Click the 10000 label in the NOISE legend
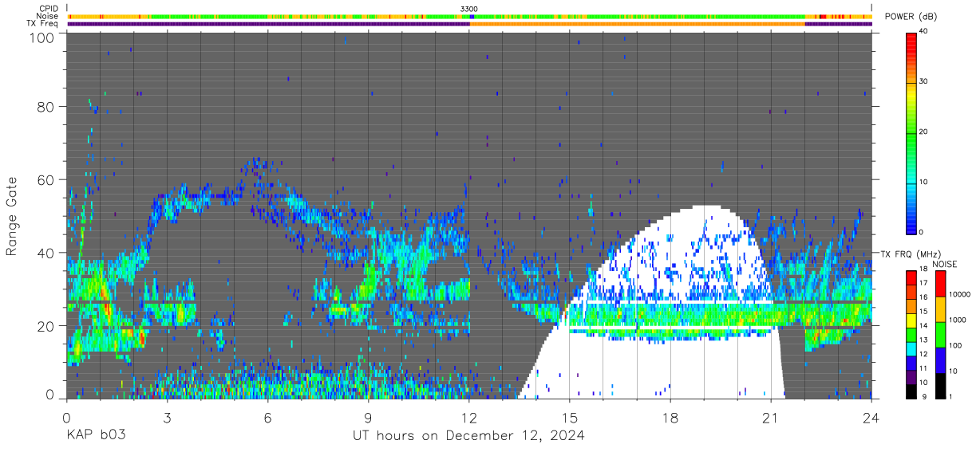 (958, 295)
